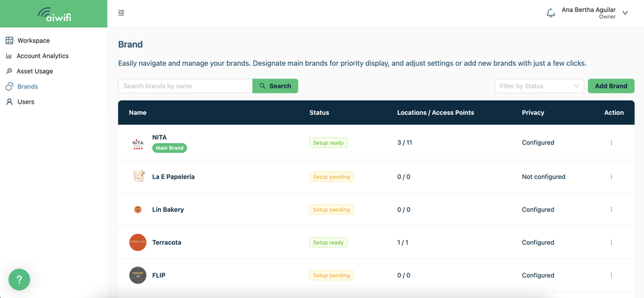The image size is (644, 298).
Task: Click La E Papelería brand name
Action: [174, 177]
